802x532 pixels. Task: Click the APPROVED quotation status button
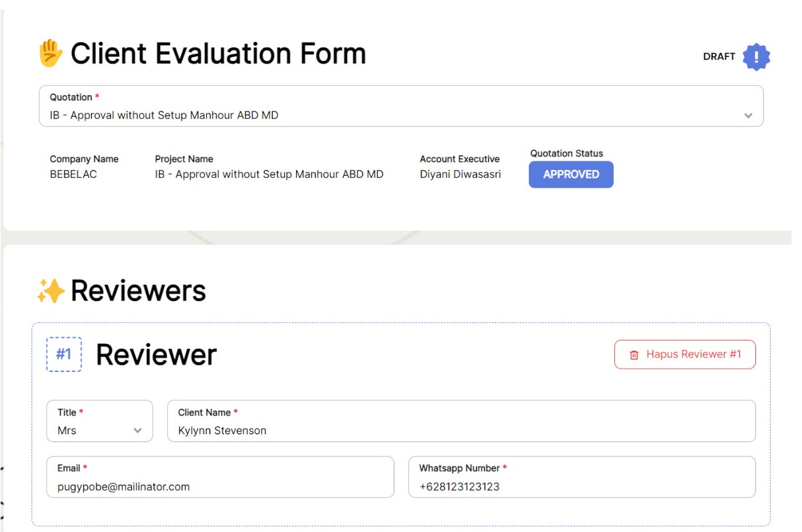point(571,174)
